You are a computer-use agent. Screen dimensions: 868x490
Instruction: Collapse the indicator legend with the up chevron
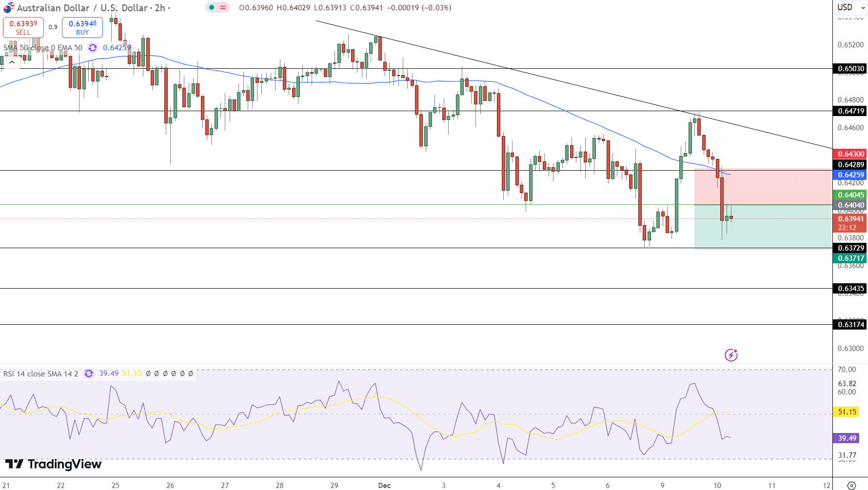point(12,62)
